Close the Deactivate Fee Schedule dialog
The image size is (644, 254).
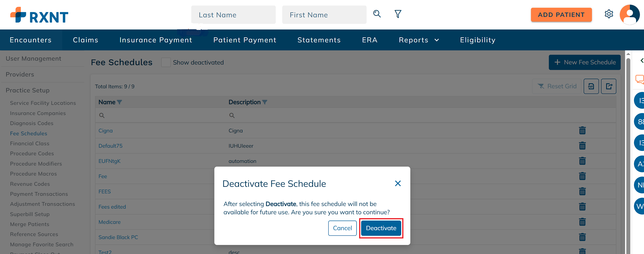[x=398, y=184]
